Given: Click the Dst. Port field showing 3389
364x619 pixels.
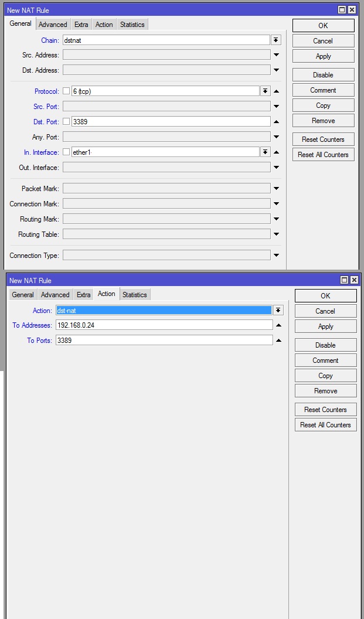Looking at the screenshot, I should point(171,121).
